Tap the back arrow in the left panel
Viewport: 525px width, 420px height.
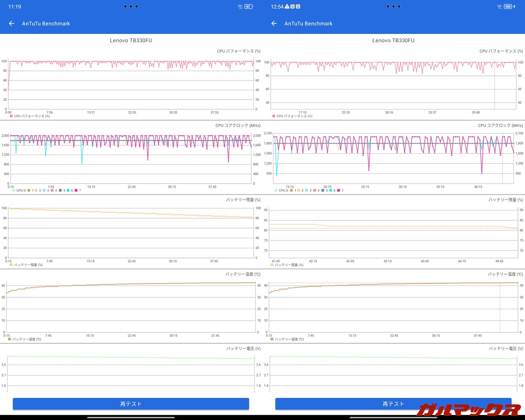click(x=11, y=23)
